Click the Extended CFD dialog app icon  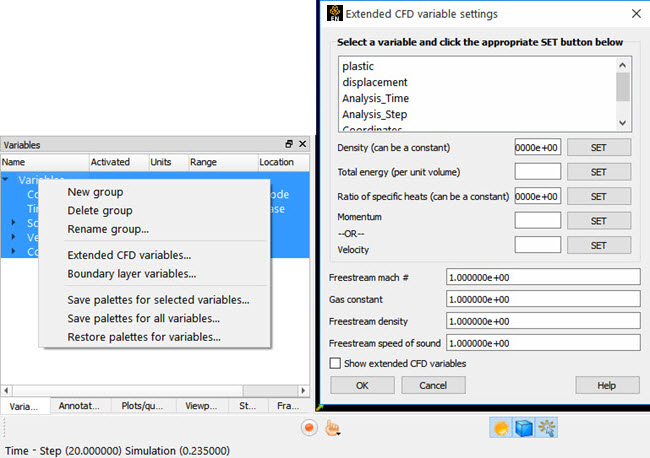[x=335, y=13]
